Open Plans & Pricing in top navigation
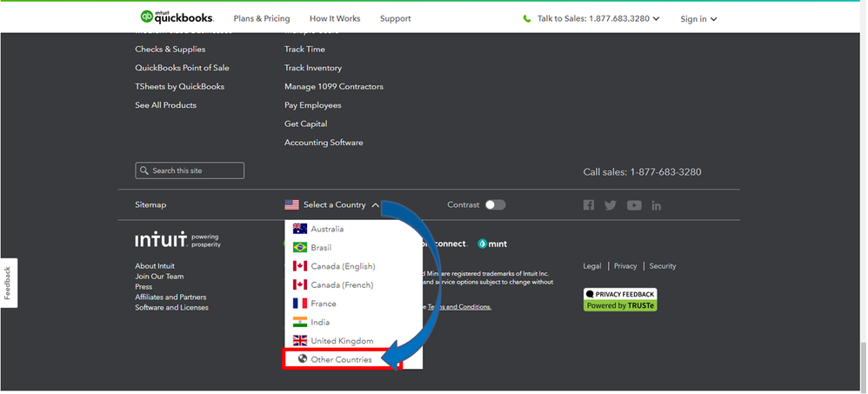This screenshot has height=394, width=868. 262,19
